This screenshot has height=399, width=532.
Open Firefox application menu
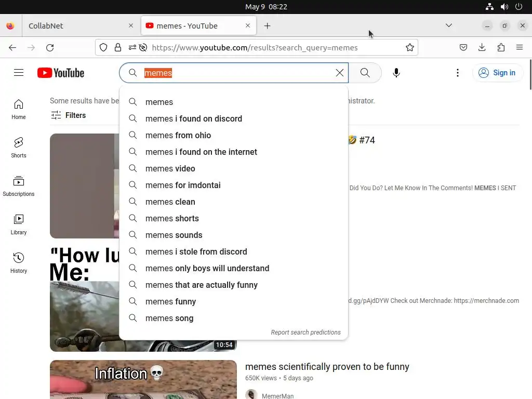pos(520,47)
